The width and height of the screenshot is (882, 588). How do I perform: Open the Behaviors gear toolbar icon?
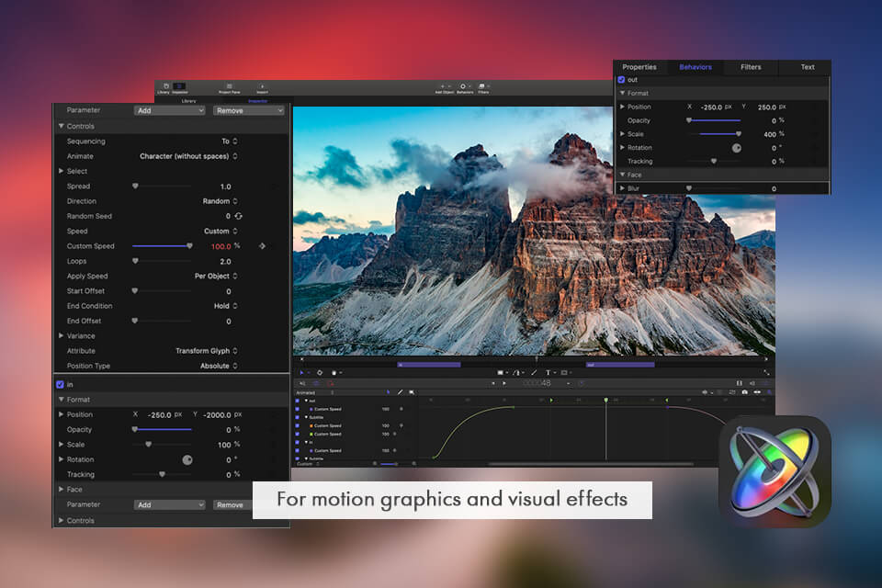tap(465, 88)
